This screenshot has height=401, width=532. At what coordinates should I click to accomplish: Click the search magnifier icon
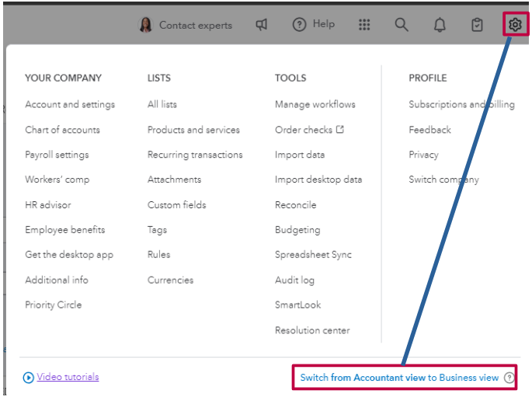[402, 25]
